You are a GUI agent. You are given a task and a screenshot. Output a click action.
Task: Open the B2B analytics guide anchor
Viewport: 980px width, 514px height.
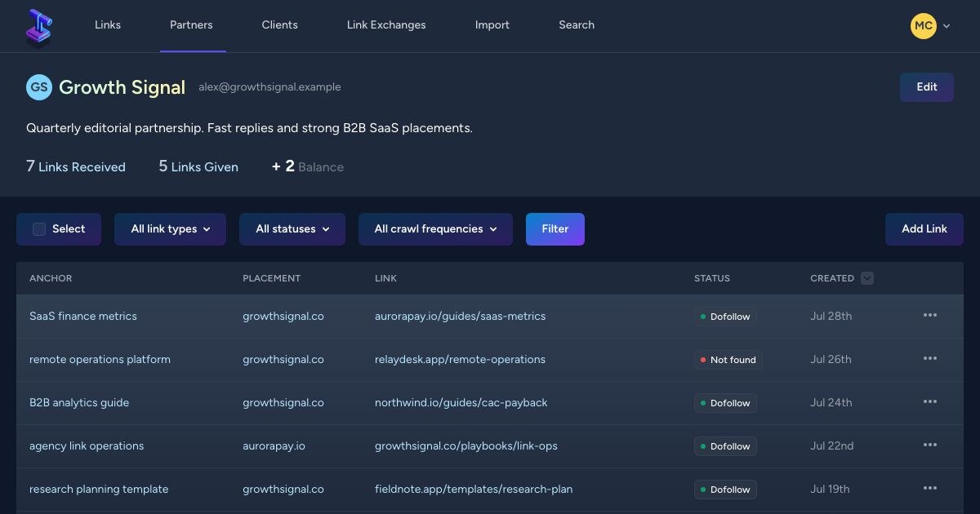click(79, 402)
